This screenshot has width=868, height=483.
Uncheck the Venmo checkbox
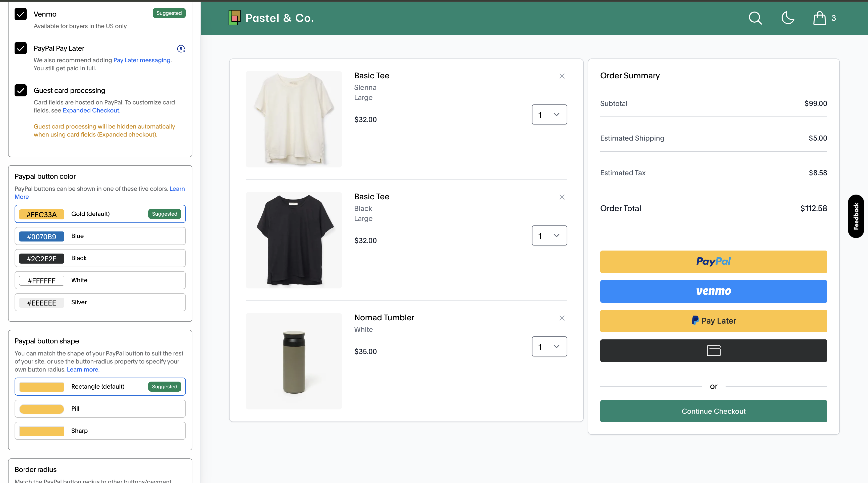point(21,14)
